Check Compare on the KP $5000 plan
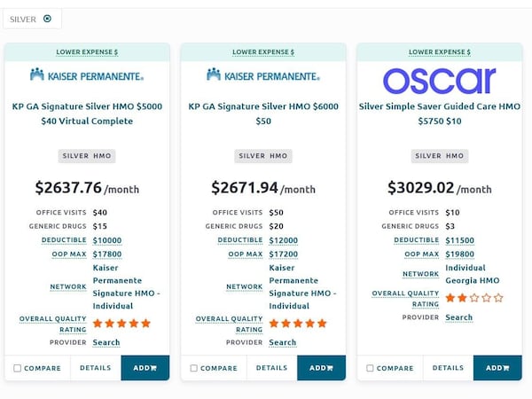This screenshot has height=399, width=532. [x=18, y=368]
